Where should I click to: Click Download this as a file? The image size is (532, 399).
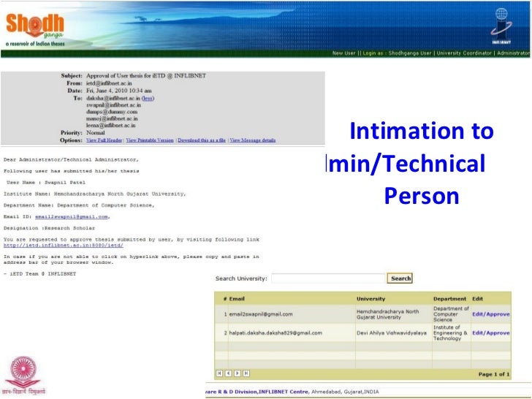tap(202, 140)
